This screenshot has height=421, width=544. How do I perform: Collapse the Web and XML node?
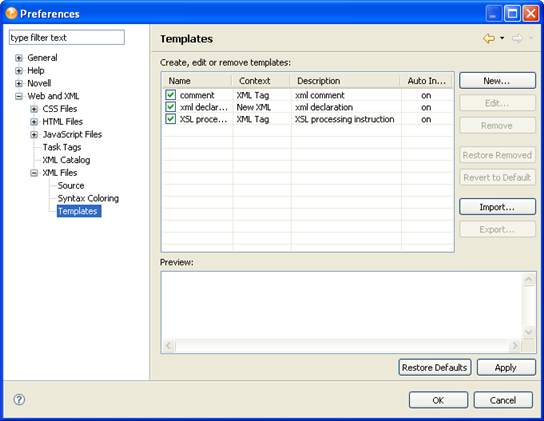[19, 96]
